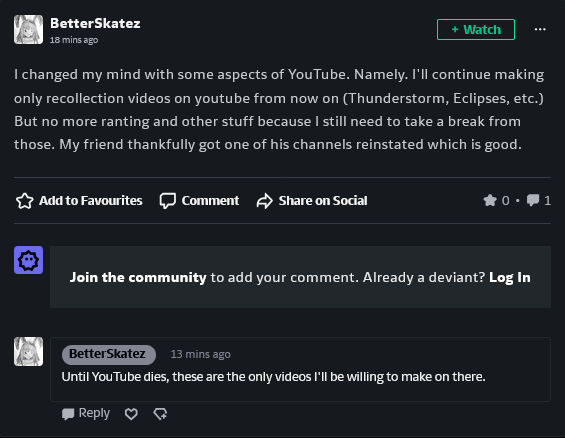Open the three-dots more options menu
Image resolution: width=565 pixels, height=438 pixels.
(x=540, y=29)
